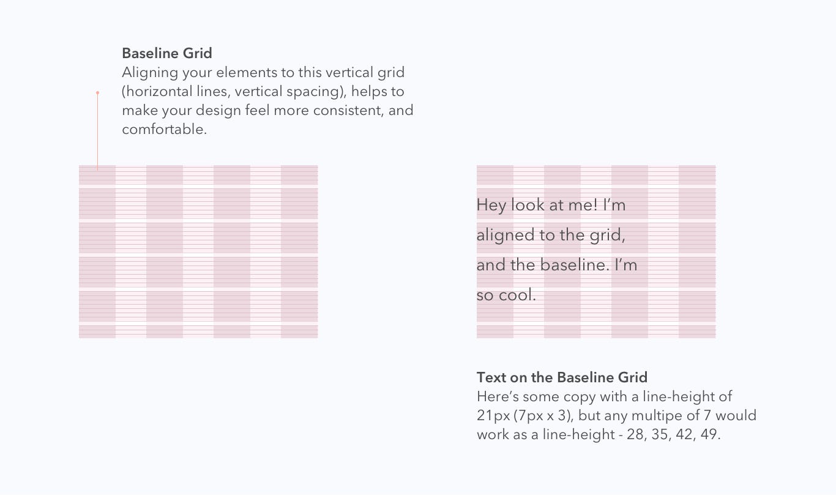The width and height of the screenshot is (836, 504).
Task: Click the "Text on the Baseline Grid" heading
Action: click(x=562, y=377)
